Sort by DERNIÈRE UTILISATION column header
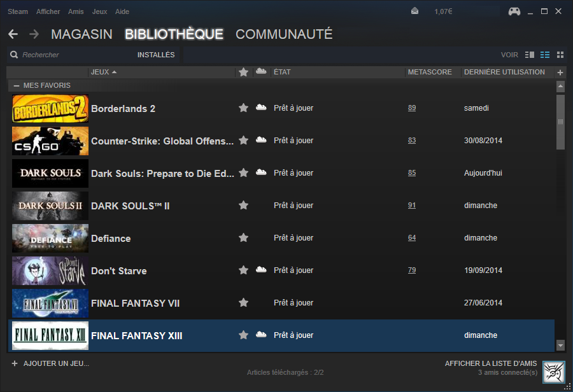Image resolution: width=573 pixels, height=392 pixels. click(504, 72)
